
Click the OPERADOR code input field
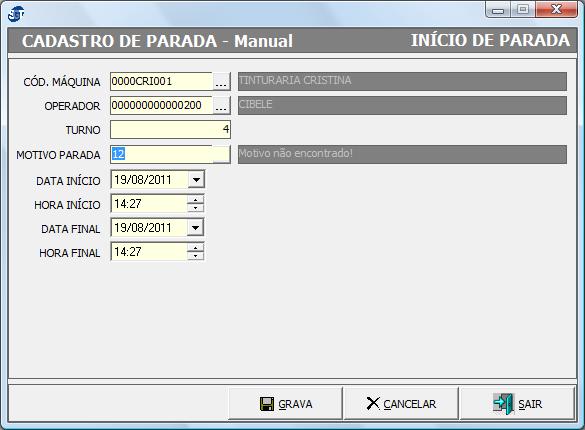click(x=162, y=106)
